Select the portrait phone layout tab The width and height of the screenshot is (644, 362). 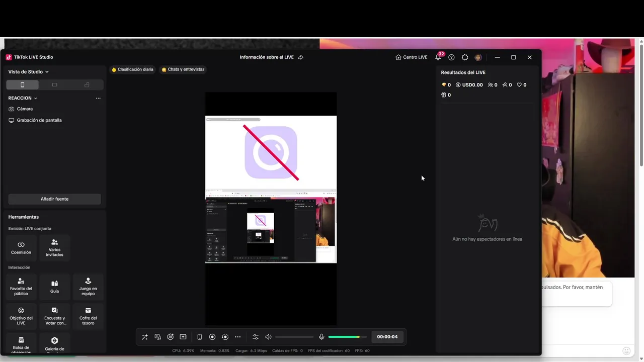click(x=22, y=85)
